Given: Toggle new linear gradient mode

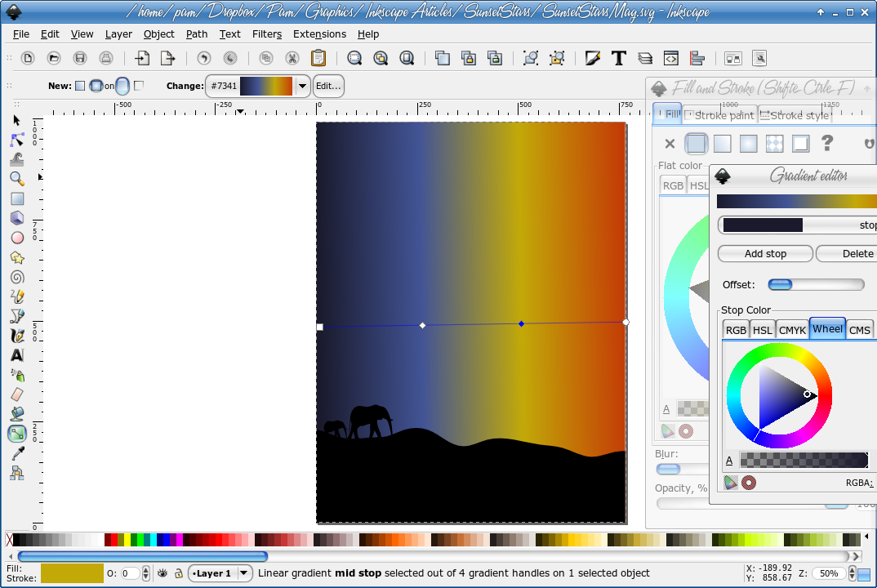Looking at the screenshot, I should tap(80, 86).
